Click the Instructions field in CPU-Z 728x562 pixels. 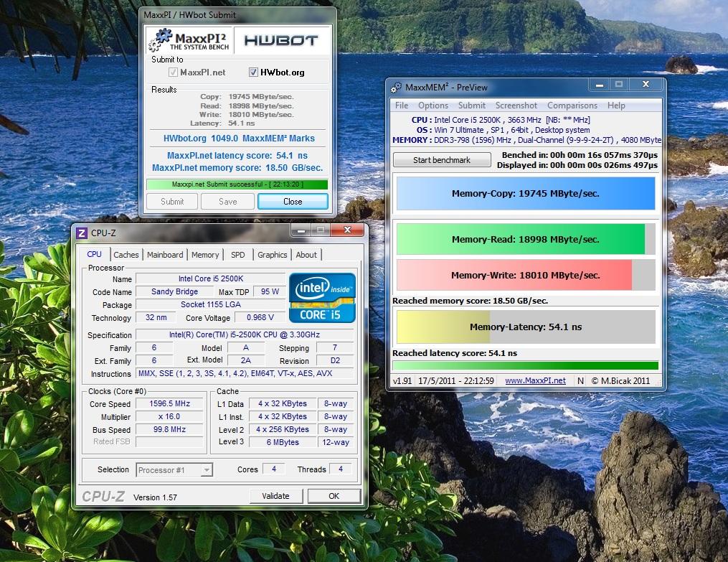pos(244,373)
